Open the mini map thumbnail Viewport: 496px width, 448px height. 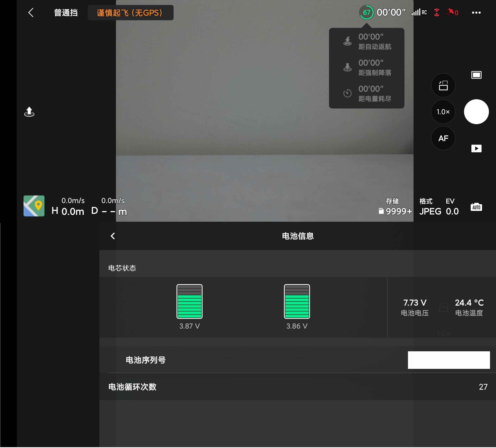[34, 206]
